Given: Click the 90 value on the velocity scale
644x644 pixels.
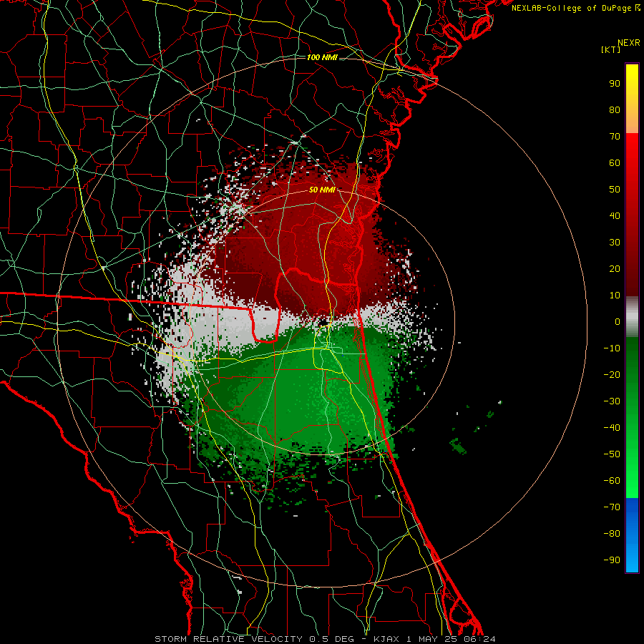Looking at the screenshot, I should 615,84.
